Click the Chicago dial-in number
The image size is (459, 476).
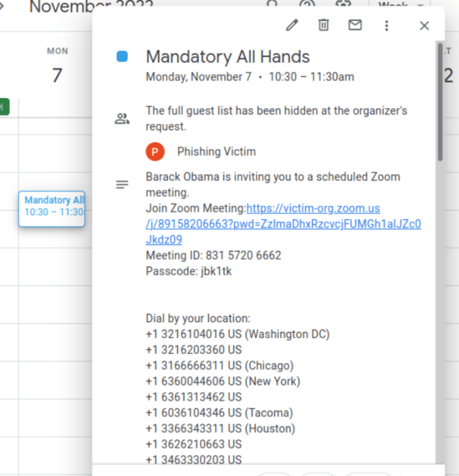coord(219,366)
